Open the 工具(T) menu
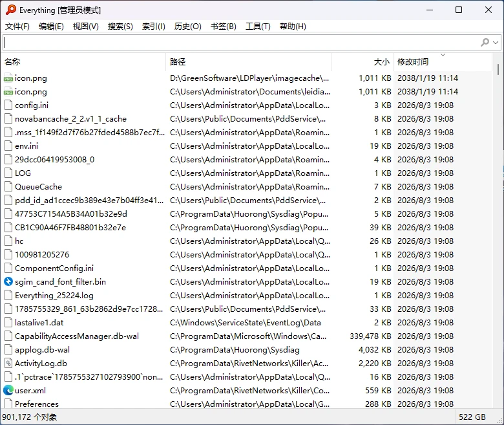 point(258,27)
